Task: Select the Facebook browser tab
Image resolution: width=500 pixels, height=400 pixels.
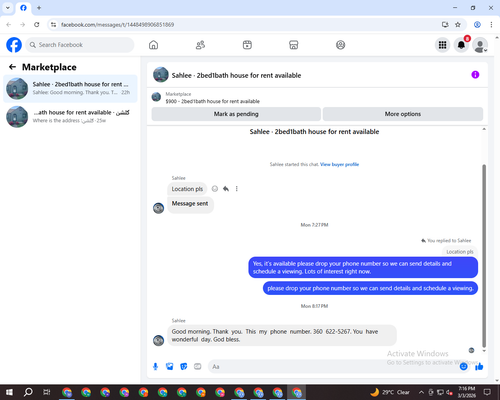Action: 23,8
